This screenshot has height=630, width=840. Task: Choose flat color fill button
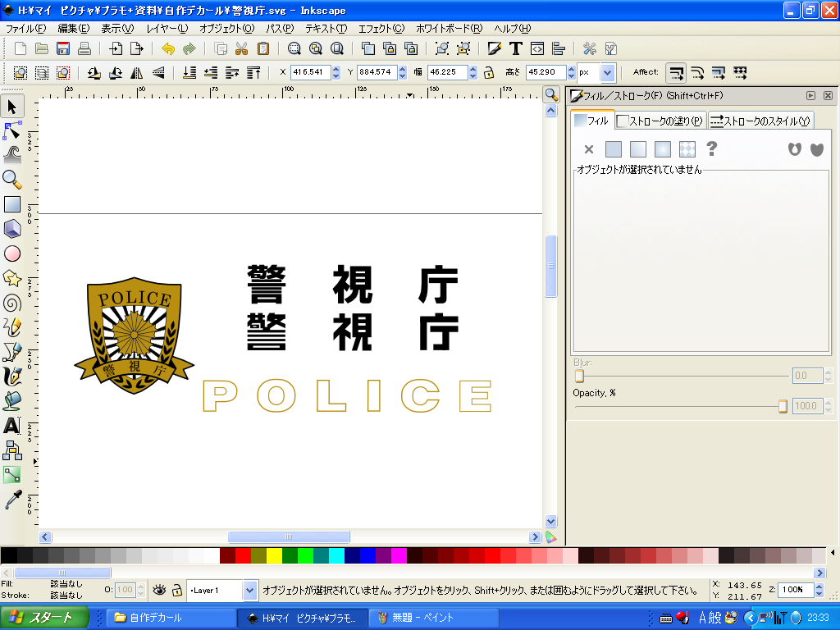click(614, 149)
